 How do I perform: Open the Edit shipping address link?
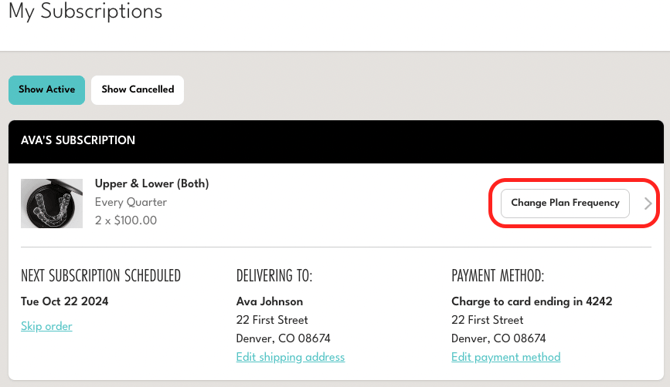290,357
